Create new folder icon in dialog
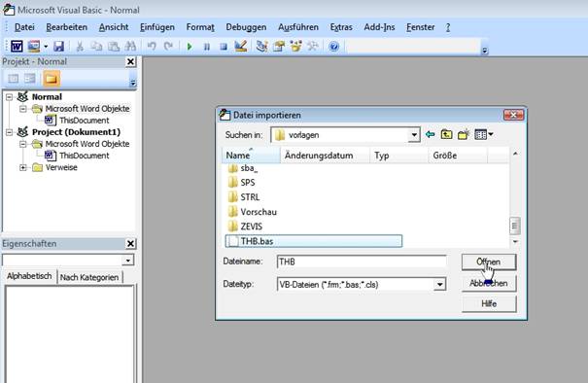The image size is (588, 383). point(464,134)
